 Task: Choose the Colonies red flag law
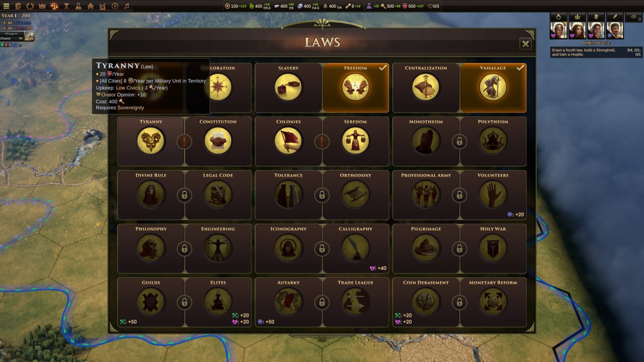288,141
